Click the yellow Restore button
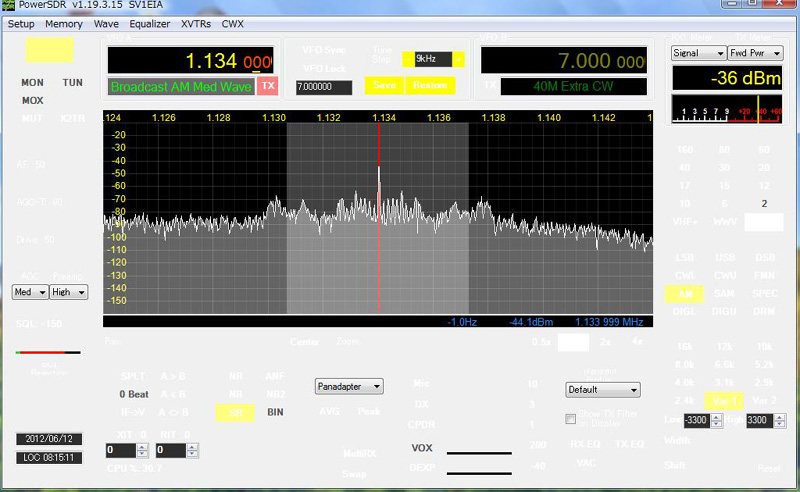Image resolution: width=800 pixels, height=492 pixels. tap(430, 85)
